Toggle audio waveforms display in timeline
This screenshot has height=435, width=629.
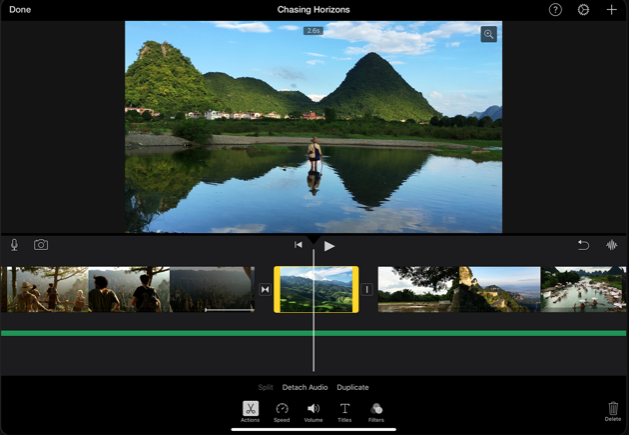(611, 245)
